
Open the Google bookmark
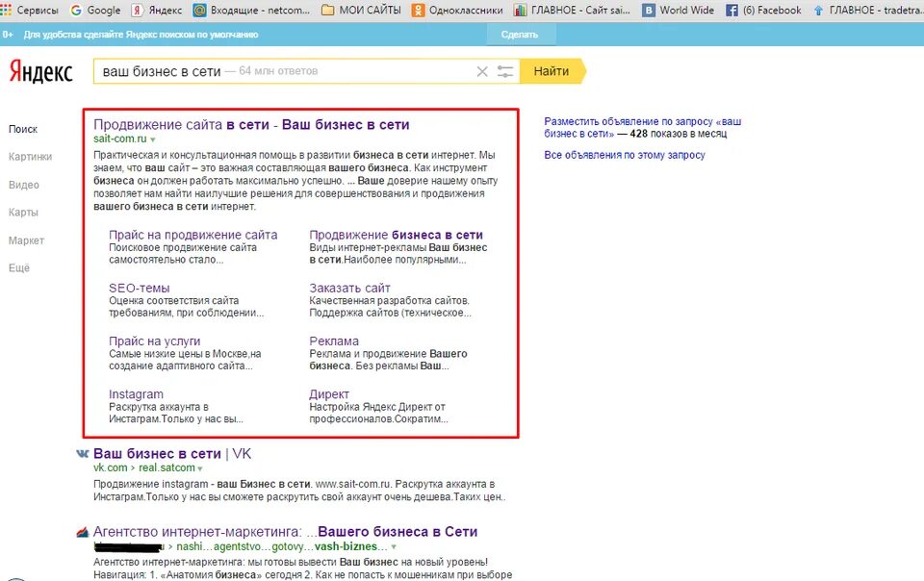click(x=95, y=10)
